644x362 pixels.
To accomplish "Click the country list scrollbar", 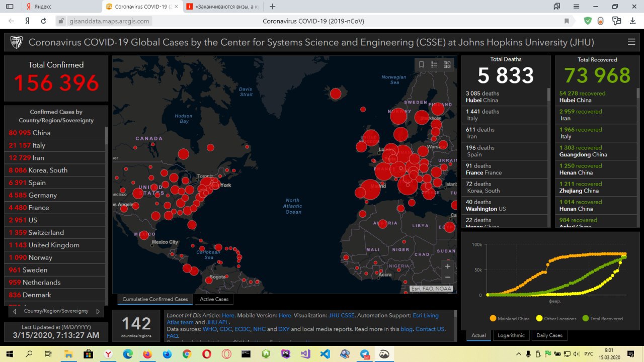I will pyautogui.click(x=106, y=136).
